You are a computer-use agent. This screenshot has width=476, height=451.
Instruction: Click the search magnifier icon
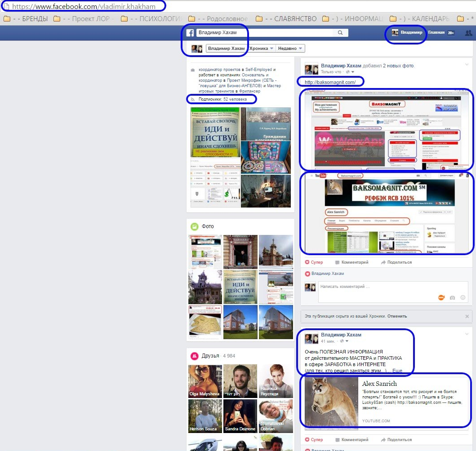click(340, 32)
